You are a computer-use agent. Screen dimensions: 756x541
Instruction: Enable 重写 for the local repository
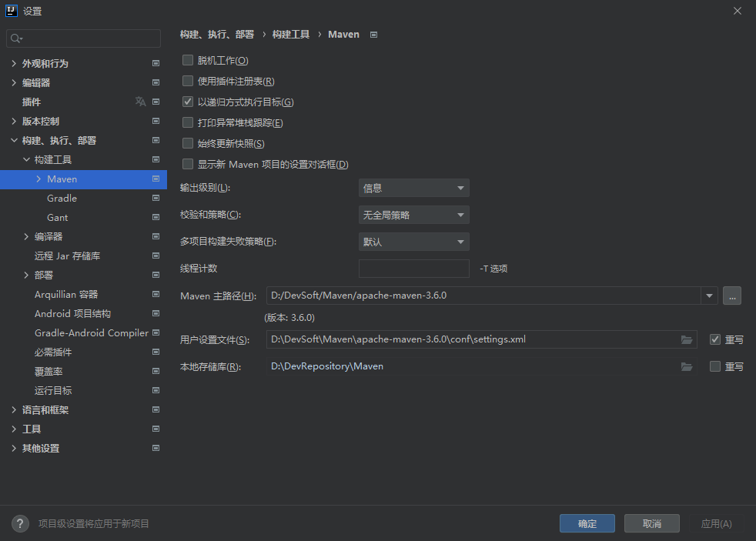click(715, 366)
